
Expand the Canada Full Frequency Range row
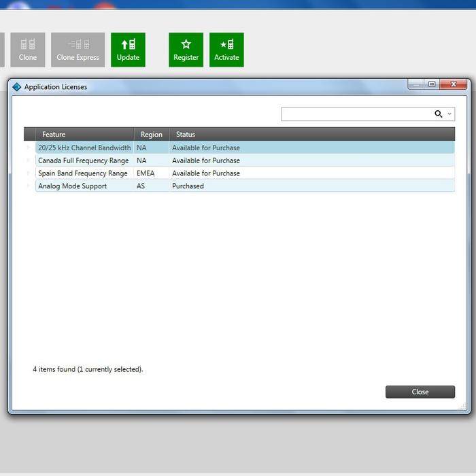[29, 160]
